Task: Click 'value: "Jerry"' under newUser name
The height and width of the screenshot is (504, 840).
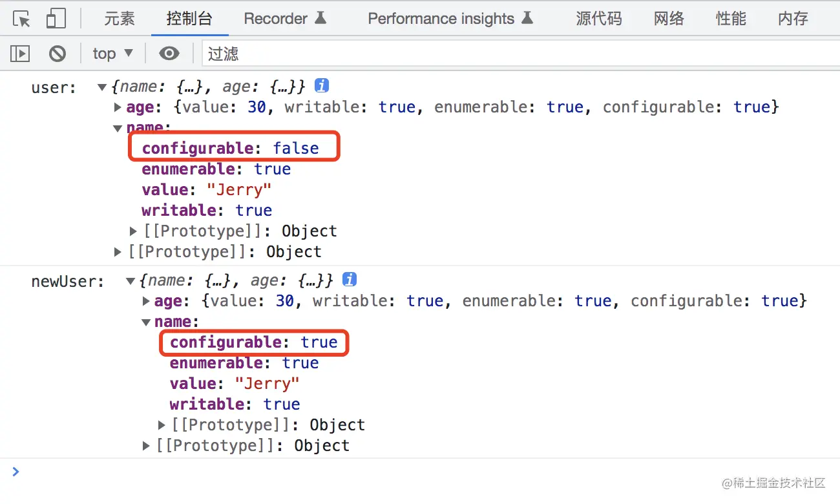Action: click(x=235, y=384)
